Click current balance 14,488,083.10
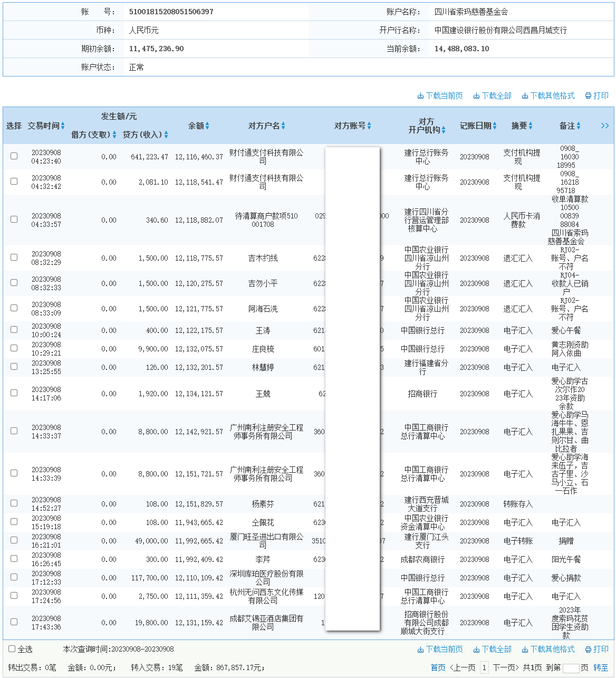The width and height of the screenshot is (616, 678). [x=462, y=49]
